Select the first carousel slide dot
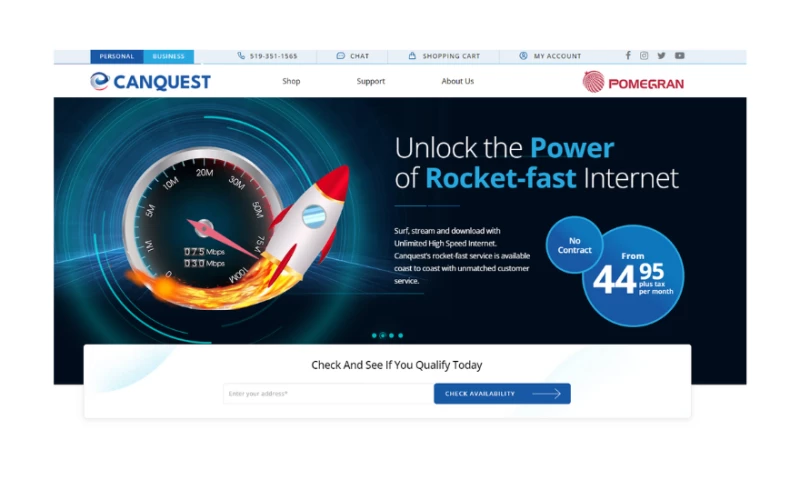The image size is (800, 480). (374, 335)
